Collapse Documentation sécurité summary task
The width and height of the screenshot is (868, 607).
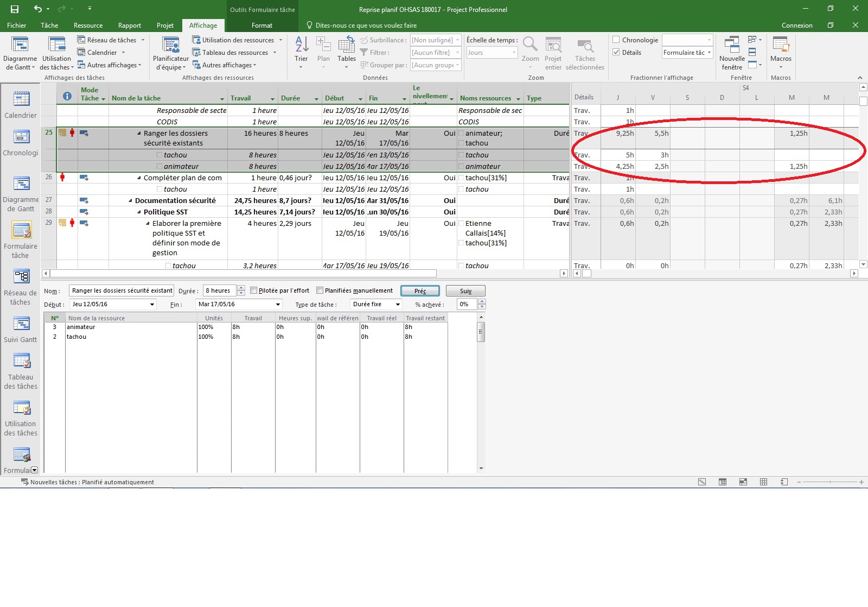pyautogui.click(x=130, y=201)
